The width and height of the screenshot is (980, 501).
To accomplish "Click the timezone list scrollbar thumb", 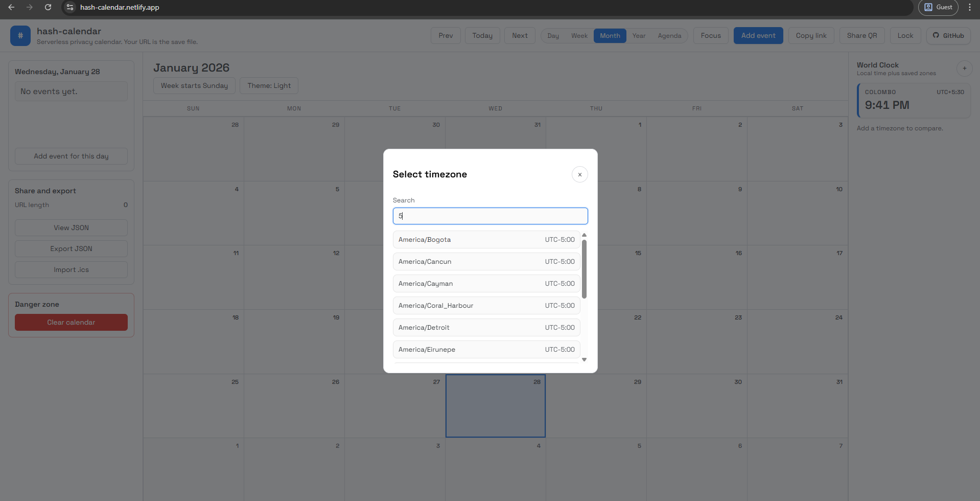I will (x=584, y=269).
